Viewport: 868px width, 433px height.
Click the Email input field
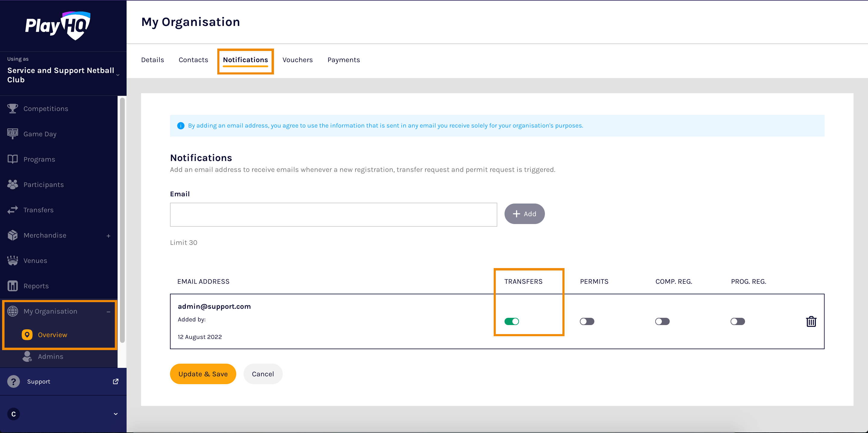pyautogui.click(x=333, y=214)
